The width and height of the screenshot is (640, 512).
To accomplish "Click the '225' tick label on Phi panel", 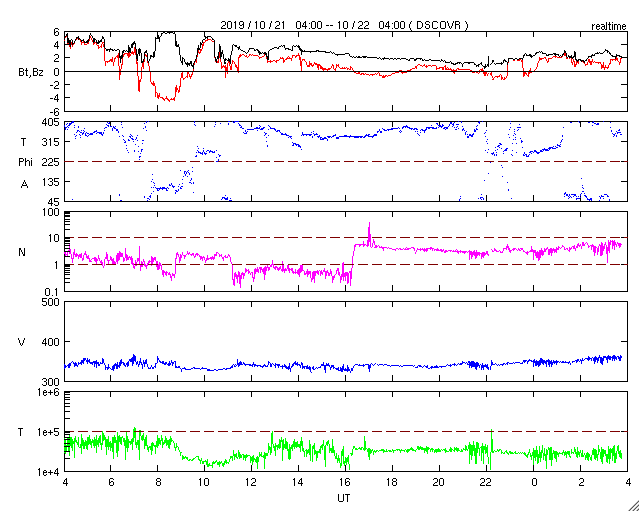I will 52,162.
